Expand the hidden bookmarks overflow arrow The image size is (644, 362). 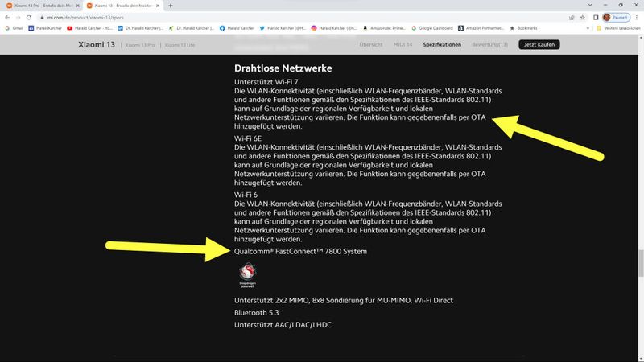click(x=588, y=28)
